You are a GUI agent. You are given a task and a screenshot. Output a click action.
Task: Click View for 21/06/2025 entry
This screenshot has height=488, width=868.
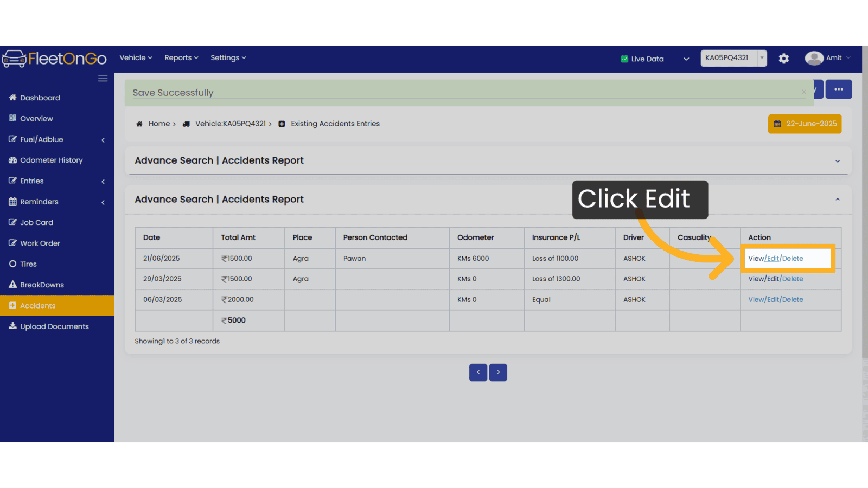(x=756, y=259)
